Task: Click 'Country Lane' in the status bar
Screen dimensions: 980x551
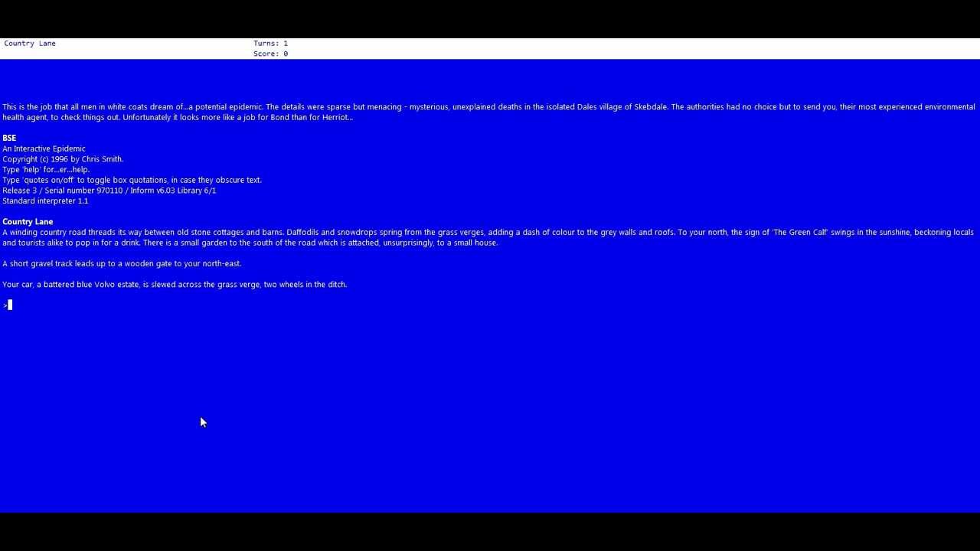Action: click(30, 44)
